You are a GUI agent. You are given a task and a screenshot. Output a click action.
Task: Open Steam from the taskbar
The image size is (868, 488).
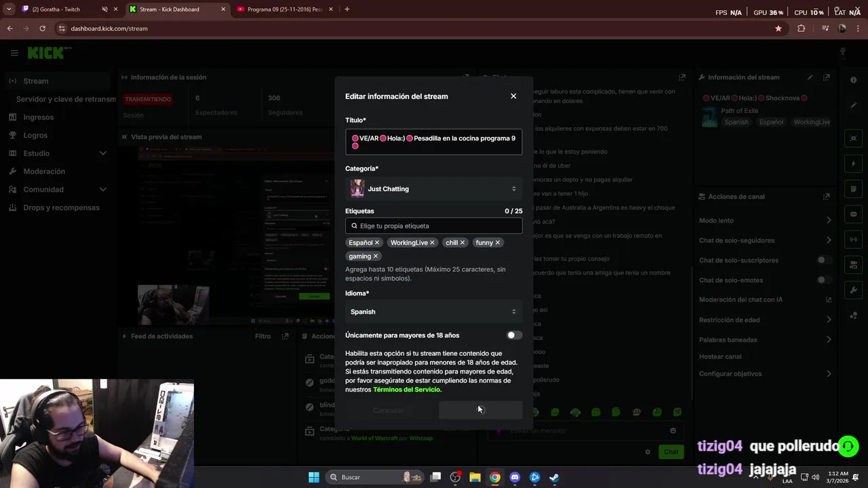[x=554, y=477]
